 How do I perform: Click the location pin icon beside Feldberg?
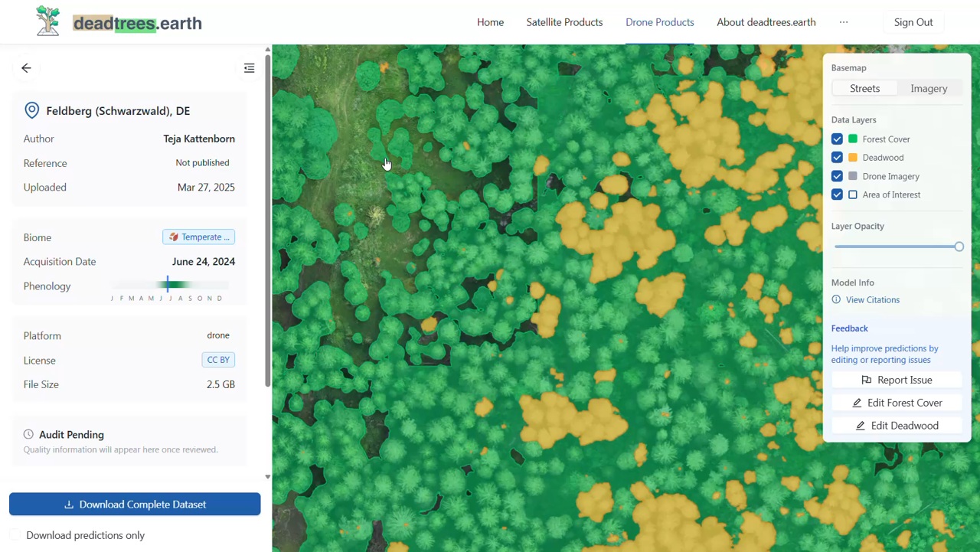coord(32,110)
